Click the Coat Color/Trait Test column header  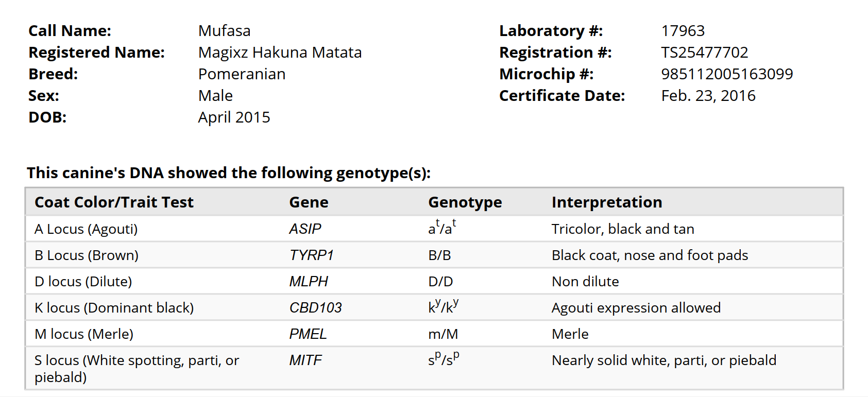point(114,202)
